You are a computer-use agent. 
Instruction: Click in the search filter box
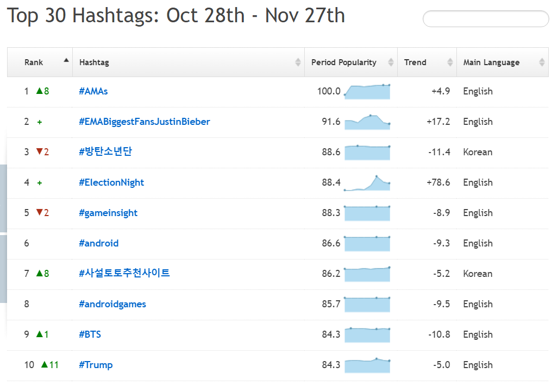tap(486, 19)
